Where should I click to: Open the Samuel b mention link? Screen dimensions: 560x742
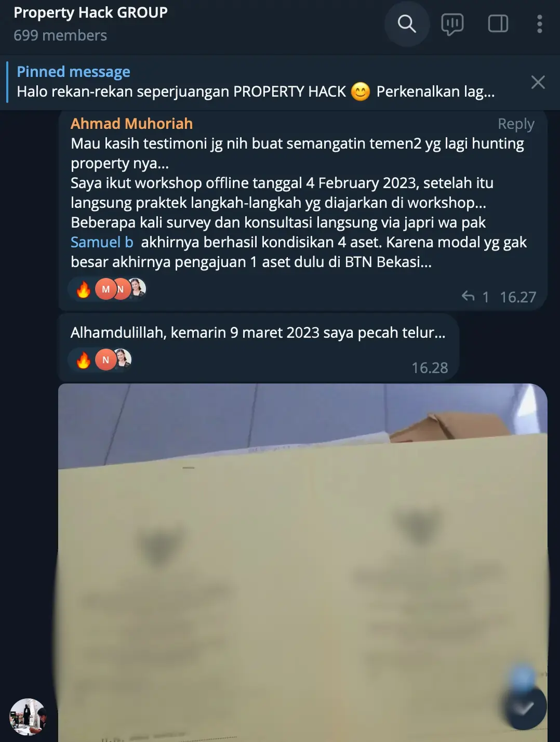click(x=102, y=242)
